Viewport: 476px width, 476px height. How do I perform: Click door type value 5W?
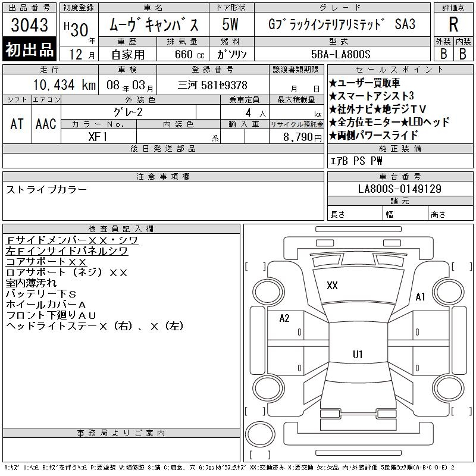coord(230,24)
